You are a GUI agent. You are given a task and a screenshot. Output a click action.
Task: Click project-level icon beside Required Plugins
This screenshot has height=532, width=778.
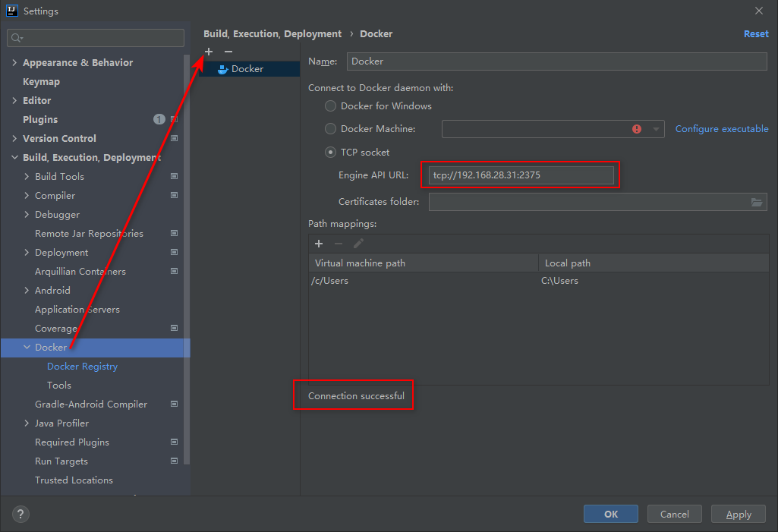point(174,442)
